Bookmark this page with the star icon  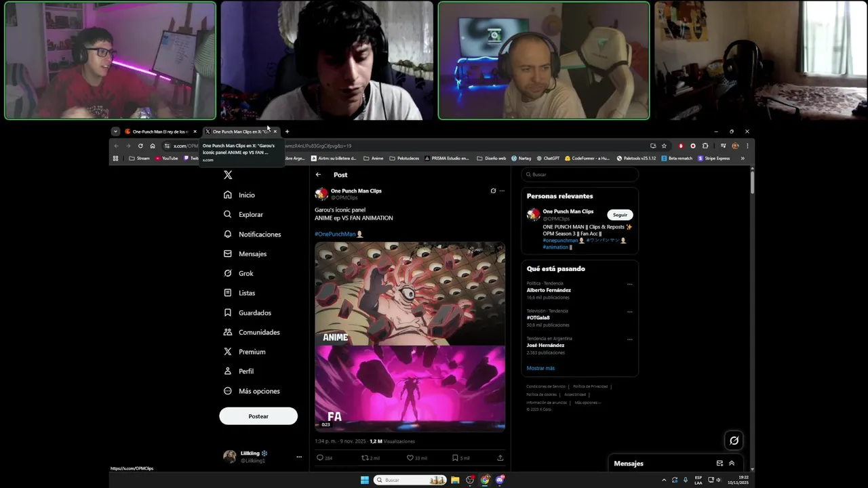click(x=664, y=146)
